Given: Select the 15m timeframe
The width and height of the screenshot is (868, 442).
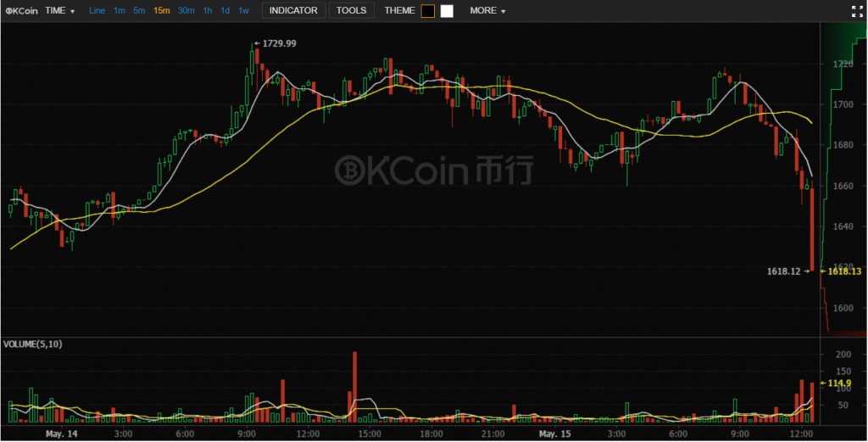Looking at the screenshot, I should (x=162, y=10).
